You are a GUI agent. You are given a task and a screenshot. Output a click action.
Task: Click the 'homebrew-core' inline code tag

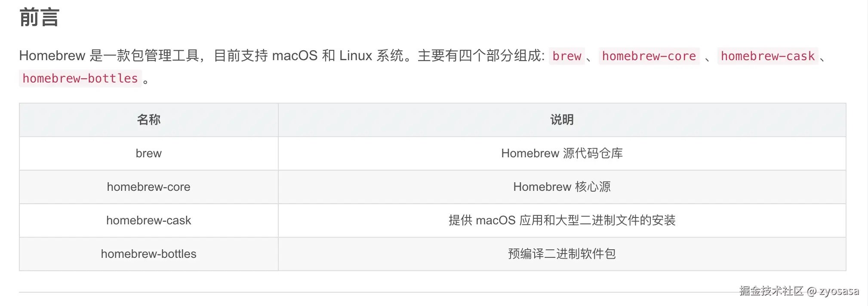pyautogui.click(x=649, y=56)
